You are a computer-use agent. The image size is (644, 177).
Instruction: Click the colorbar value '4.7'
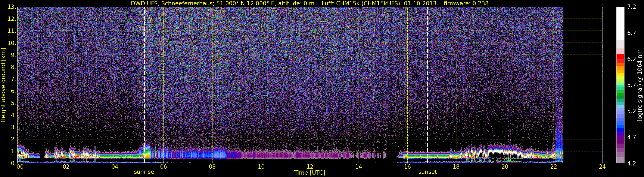(632, 137)
